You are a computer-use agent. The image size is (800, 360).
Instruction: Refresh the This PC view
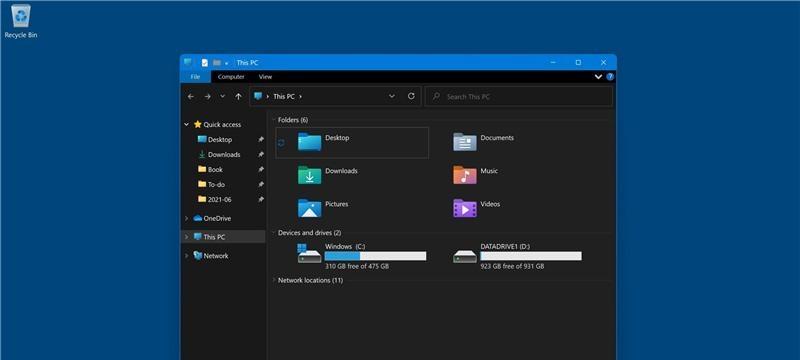[x=411, y=96]
